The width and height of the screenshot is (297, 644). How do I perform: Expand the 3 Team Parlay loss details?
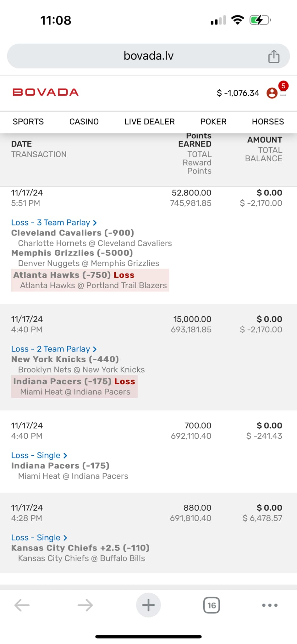click(54, 223)
